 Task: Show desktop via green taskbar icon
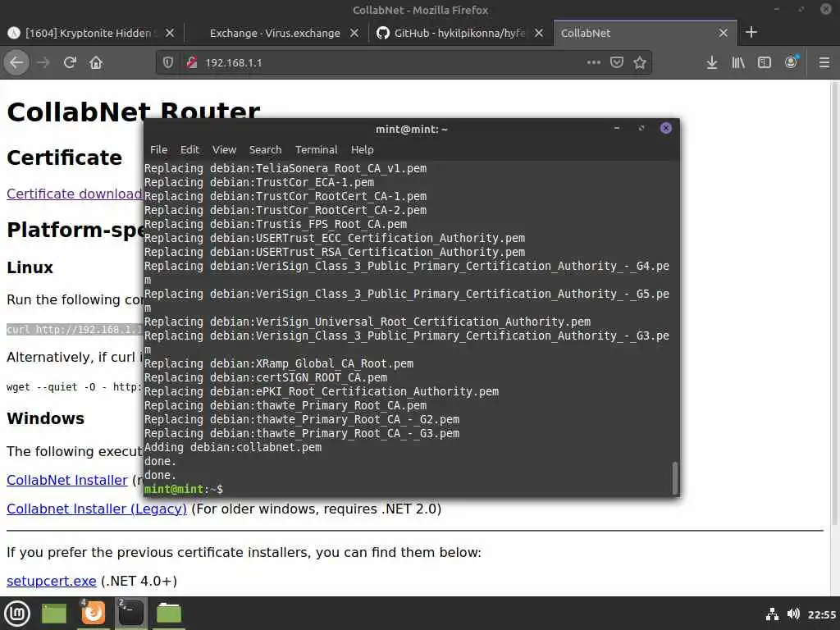[x=54, y=614]
